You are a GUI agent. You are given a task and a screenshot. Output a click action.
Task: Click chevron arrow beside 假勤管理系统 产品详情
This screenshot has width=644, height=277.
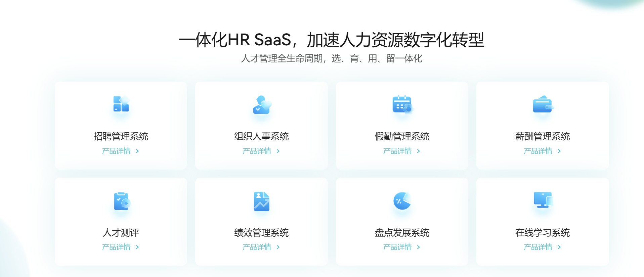click(419, 151)
